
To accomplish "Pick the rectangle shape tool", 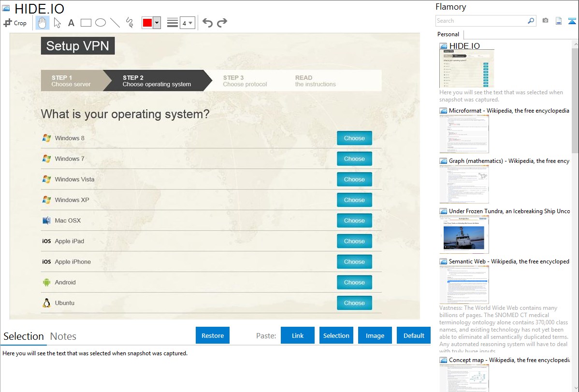I will click(x=86, y=23).
